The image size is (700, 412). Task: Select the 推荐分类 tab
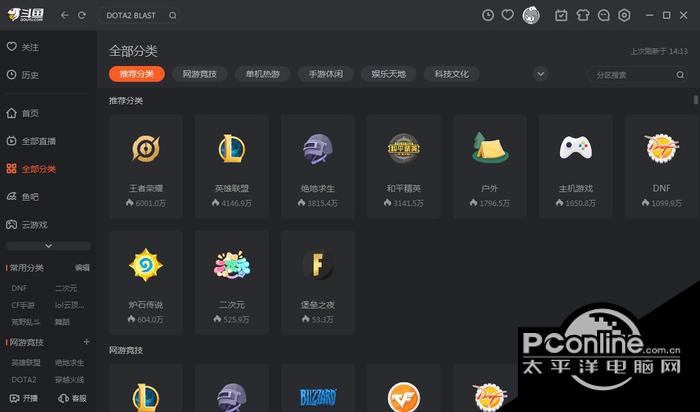coord(137,74)
